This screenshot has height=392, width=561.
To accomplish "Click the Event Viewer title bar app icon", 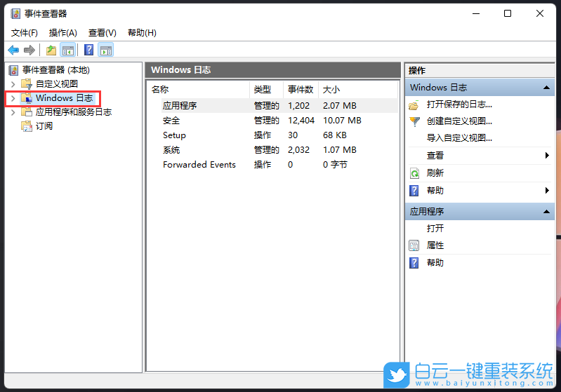I will coord(15,13).
